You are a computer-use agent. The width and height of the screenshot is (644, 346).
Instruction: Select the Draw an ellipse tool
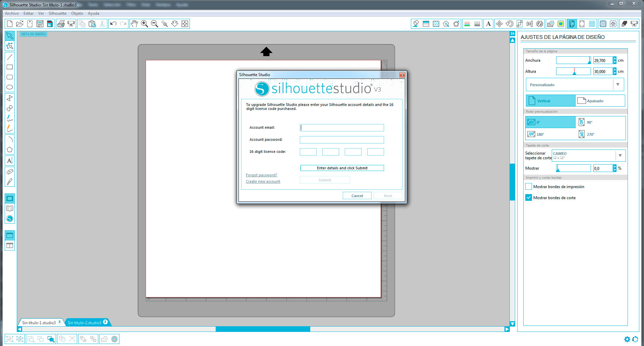tap(10, 87)
